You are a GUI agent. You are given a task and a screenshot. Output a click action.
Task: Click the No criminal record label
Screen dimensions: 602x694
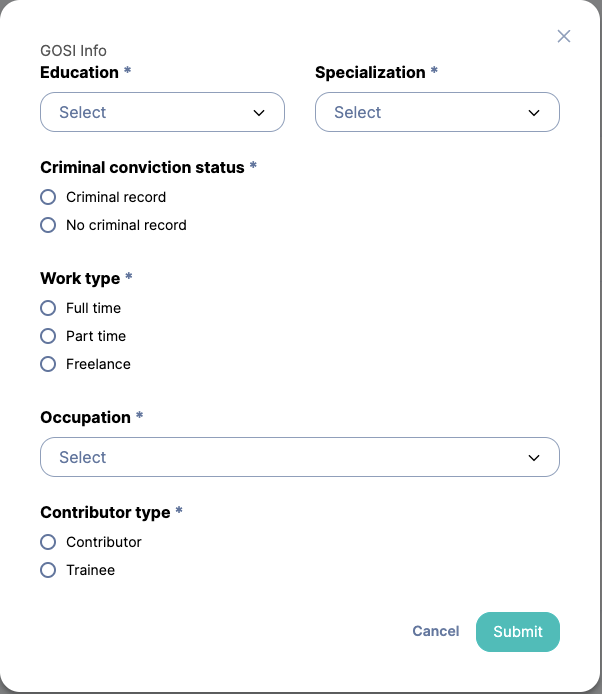tap(126, 225)
